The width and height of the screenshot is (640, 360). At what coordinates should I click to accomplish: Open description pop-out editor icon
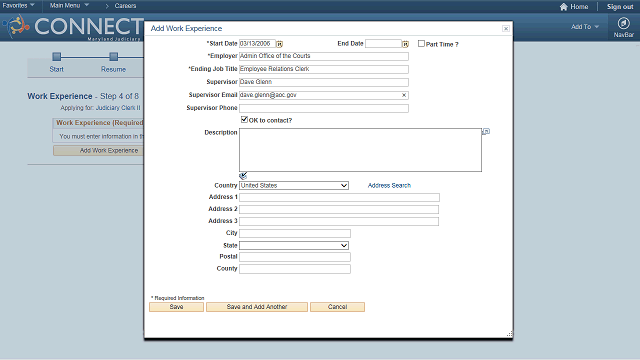(486, 131)
